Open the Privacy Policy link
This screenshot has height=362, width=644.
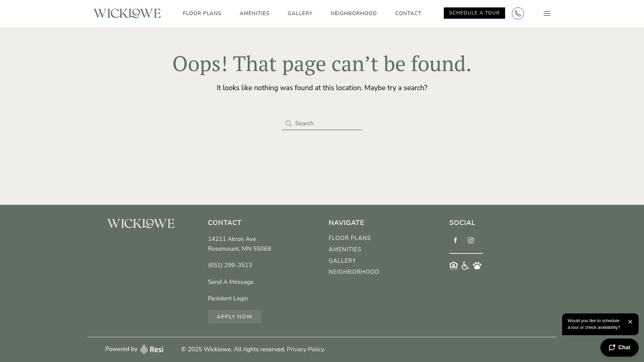coord(305,349)
